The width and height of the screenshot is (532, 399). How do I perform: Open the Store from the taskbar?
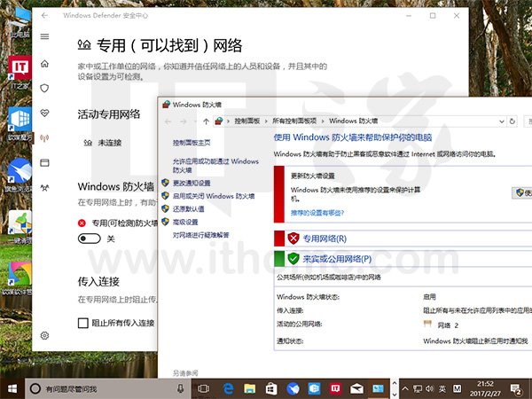(x=270, y=388)
